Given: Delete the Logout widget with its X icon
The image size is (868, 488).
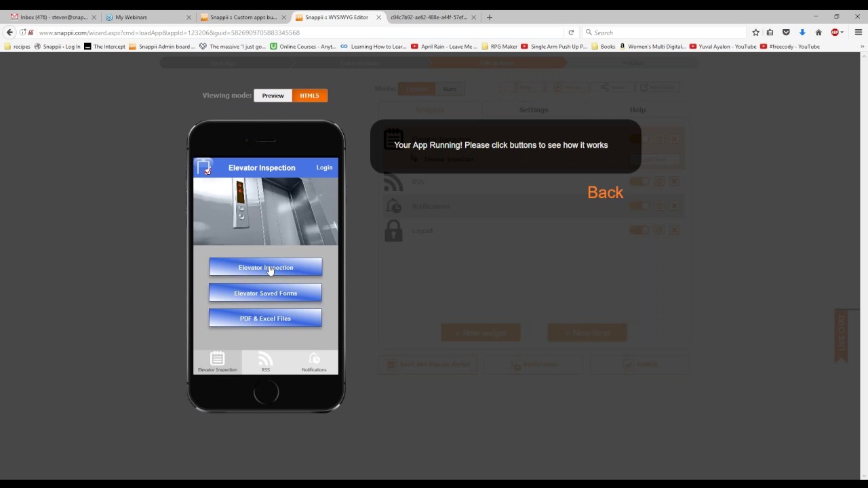Looking at the screenshot, I should (674, 230).
